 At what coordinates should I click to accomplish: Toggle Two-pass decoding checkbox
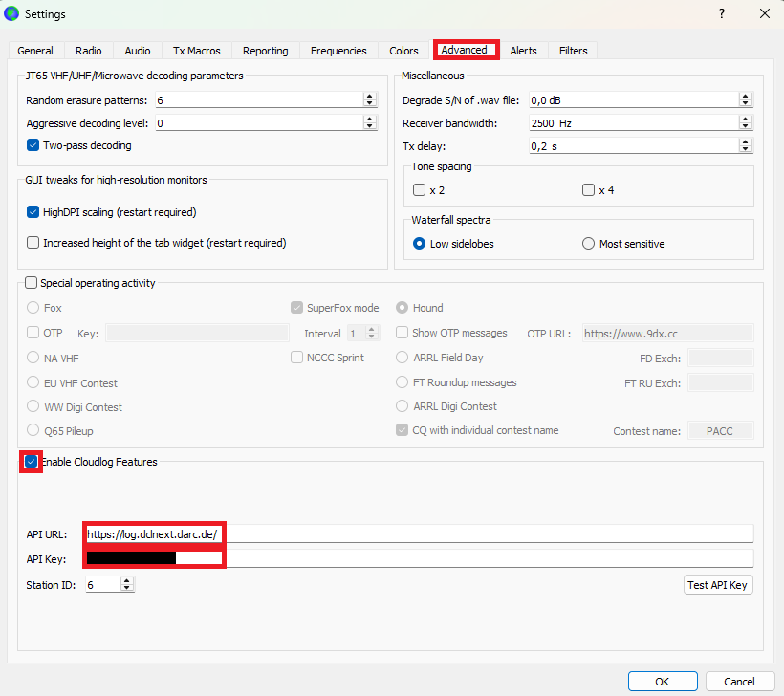(x=33, y=146)
